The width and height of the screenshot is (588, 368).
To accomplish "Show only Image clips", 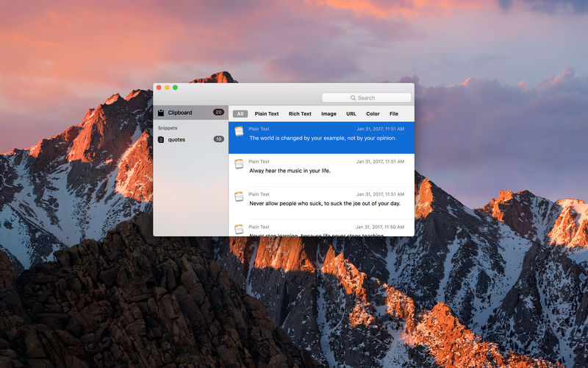I will point(329,114).
